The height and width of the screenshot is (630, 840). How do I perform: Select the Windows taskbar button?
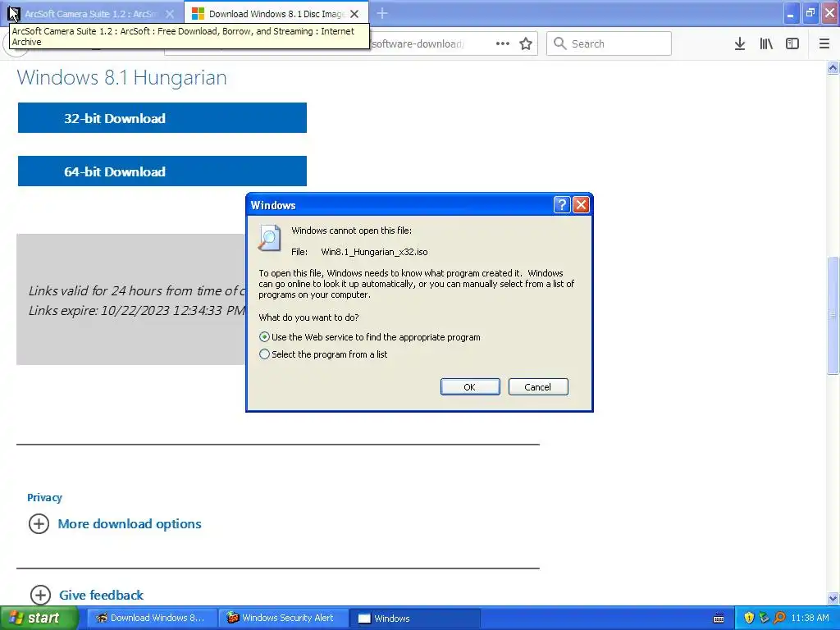pyautogui.click(x=415, y=618)
